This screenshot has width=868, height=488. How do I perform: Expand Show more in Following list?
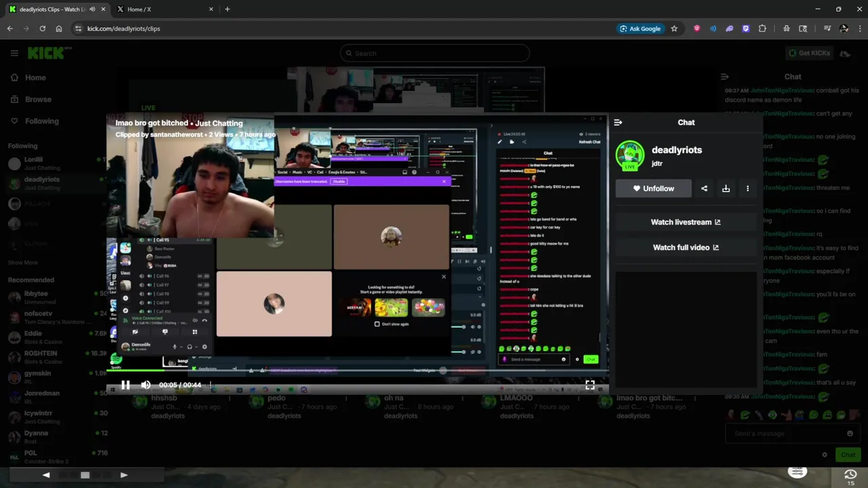[23, 263]
